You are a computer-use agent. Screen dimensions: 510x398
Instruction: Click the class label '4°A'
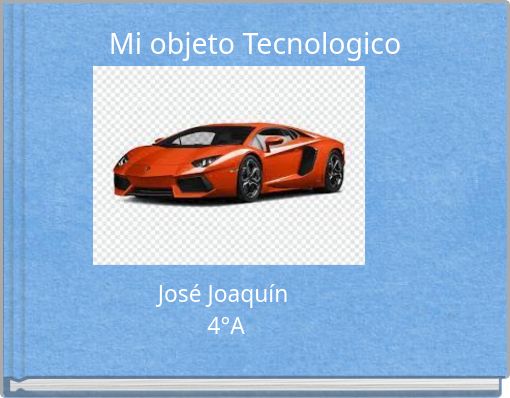coord(226,326)
